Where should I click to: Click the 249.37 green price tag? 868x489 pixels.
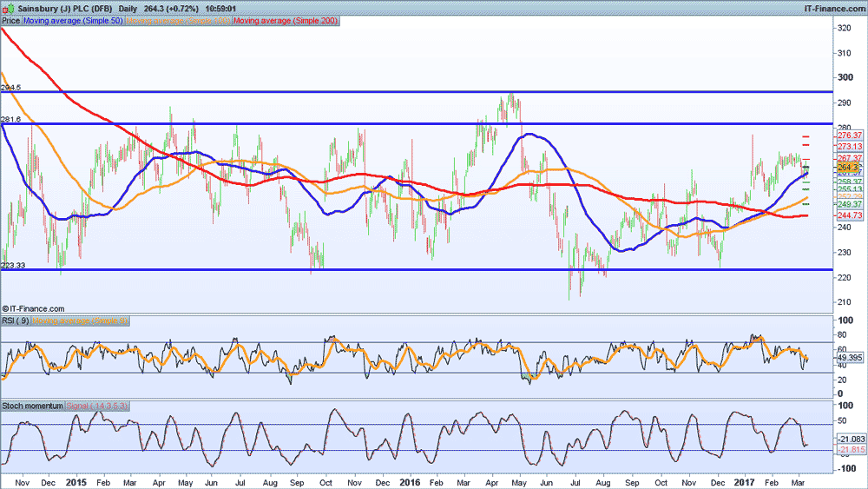click(x=849, y=204)
